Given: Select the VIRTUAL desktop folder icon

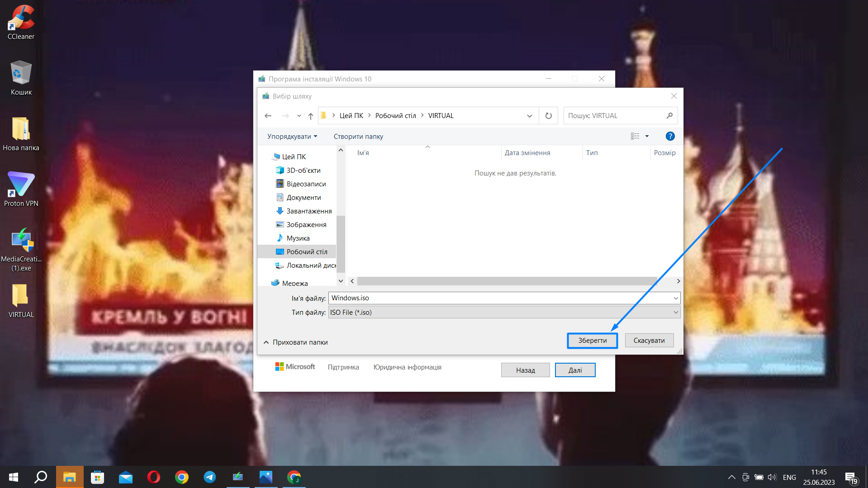Looking at the screenshot, I should click(21, 301).
